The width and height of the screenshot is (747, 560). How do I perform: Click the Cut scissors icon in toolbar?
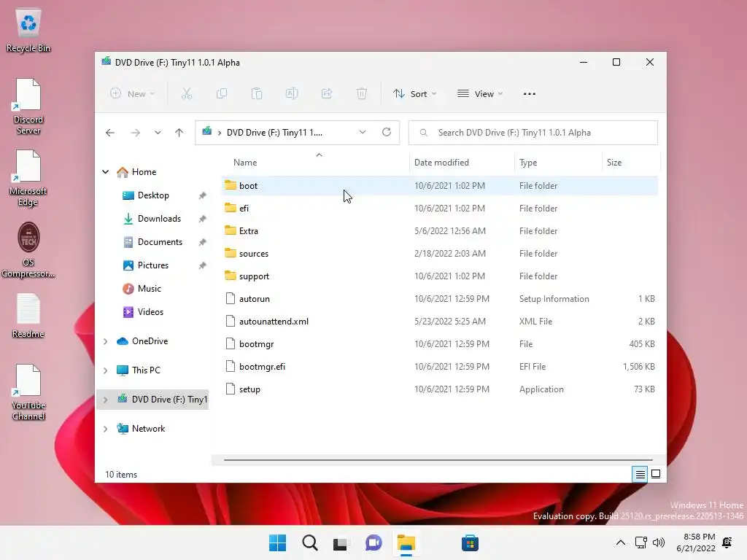[x=187, y=94]
